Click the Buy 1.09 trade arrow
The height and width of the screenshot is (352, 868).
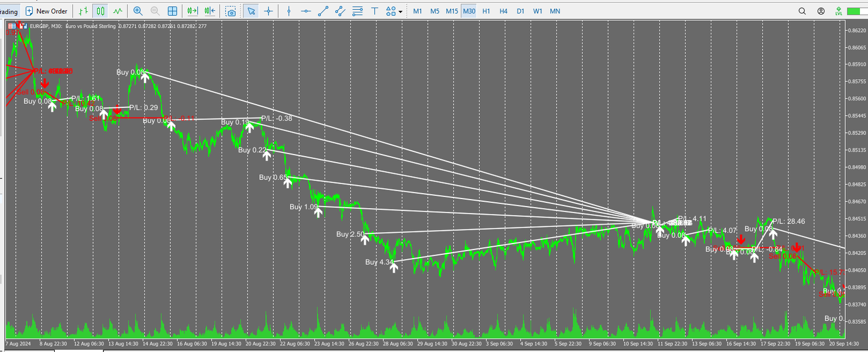(x=318, y=212)
